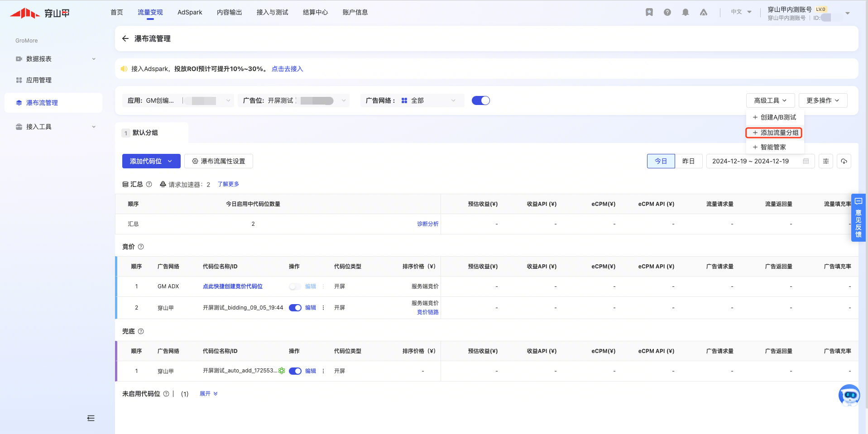Click the date range input field

point(755,161)
